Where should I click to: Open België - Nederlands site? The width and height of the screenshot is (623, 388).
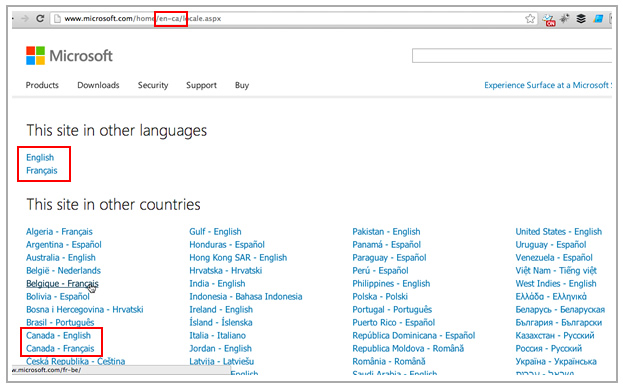coord(63,270)
